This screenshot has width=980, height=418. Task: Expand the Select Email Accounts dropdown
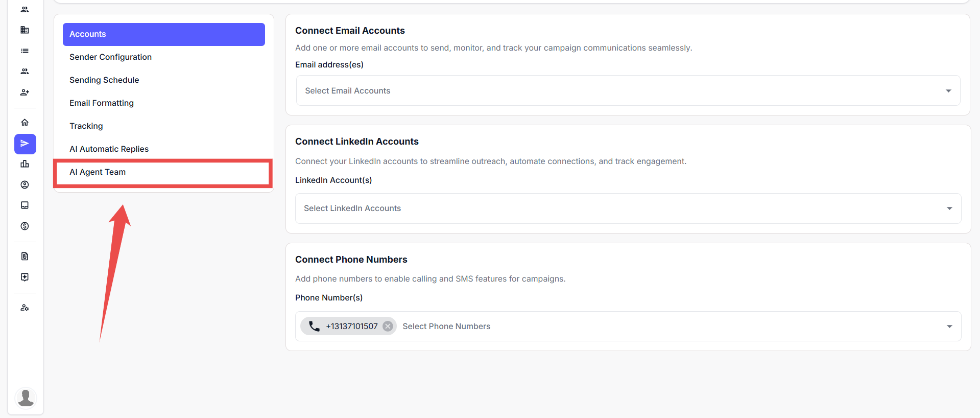point(948,91)
